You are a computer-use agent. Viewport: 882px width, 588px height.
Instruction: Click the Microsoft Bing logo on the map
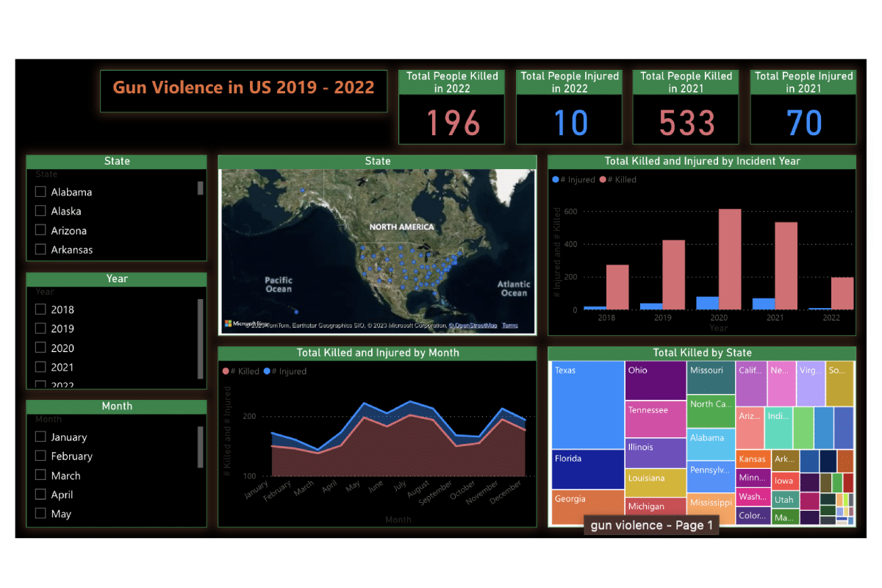click(x=236, y=322)
